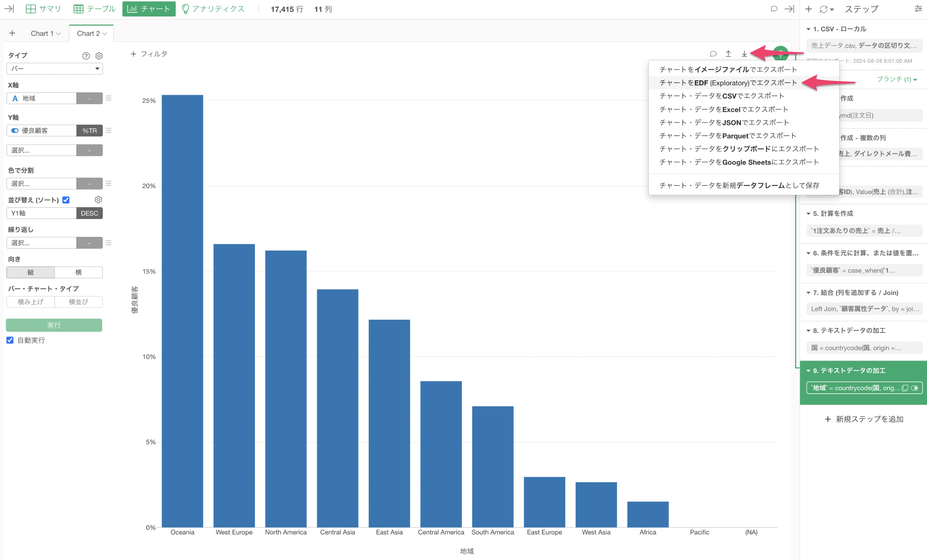Select X axis column 地域 field
The height and width of the screenshot is (560, 927).
(x=42, y=98)
